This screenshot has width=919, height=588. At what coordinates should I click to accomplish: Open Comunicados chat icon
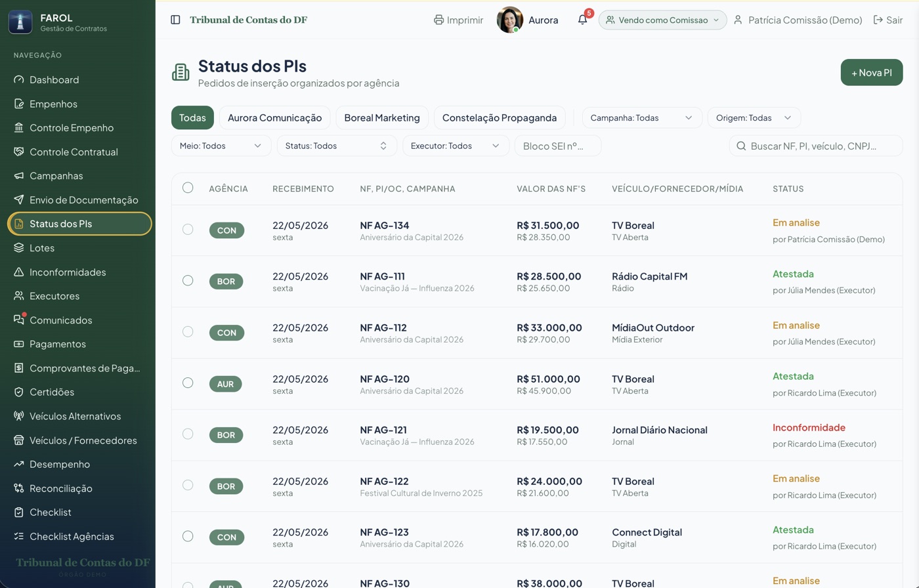18,320
